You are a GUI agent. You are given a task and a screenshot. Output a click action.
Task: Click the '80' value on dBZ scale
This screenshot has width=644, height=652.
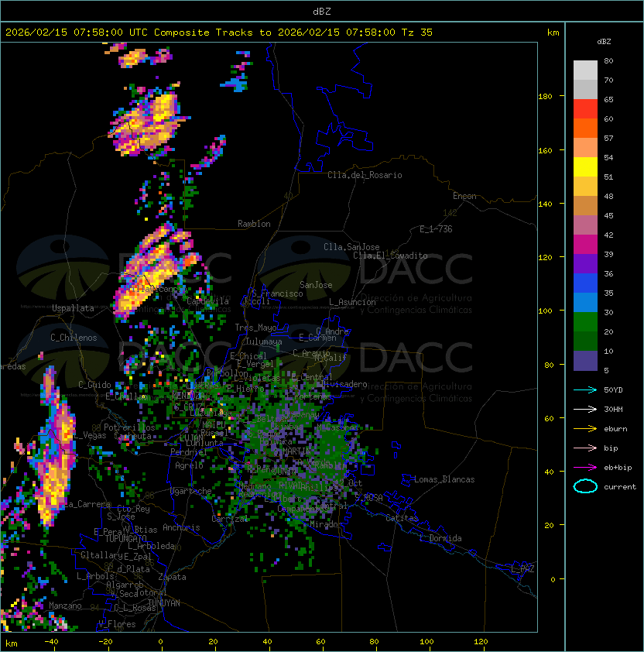608,60
